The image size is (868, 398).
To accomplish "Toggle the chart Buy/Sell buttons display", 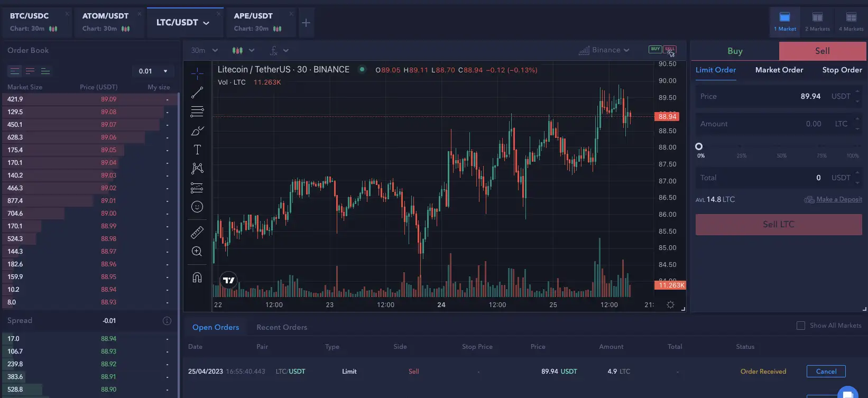I will [x=662, y=50].
